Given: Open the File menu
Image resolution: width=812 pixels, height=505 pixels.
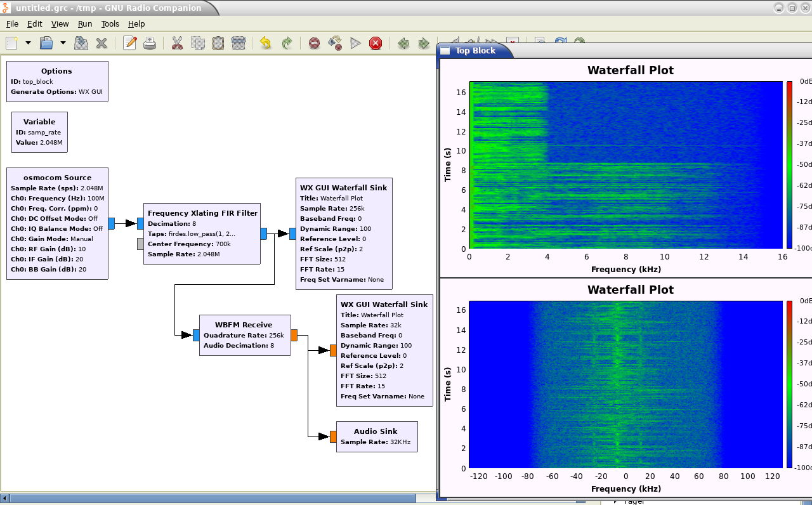Looking at the screenshot, I should point(13,23).
